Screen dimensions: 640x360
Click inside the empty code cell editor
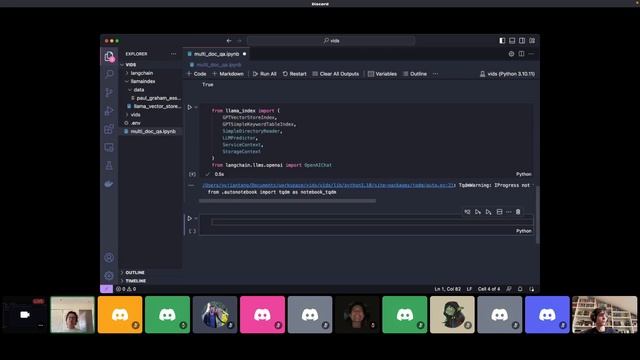tap(372, 222)
